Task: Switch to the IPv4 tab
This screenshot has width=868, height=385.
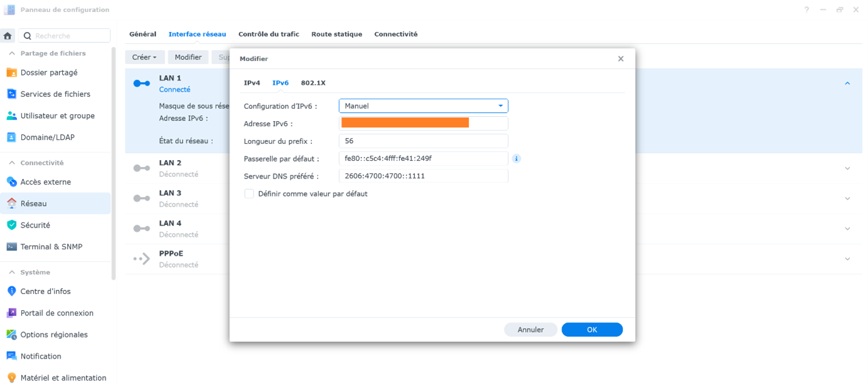Action: point(252,83)
